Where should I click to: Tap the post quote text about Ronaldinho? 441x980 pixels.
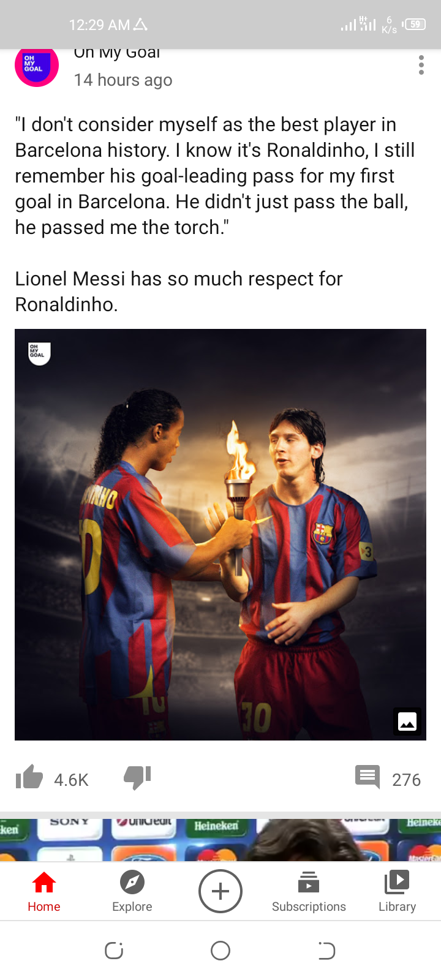pyautogui.click(x=214, y=176)
